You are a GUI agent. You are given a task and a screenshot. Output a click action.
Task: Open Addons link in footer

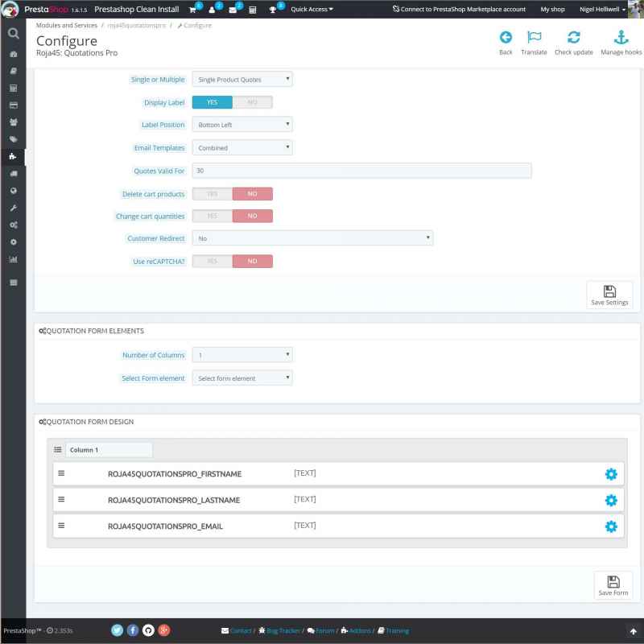pos(356,630)
